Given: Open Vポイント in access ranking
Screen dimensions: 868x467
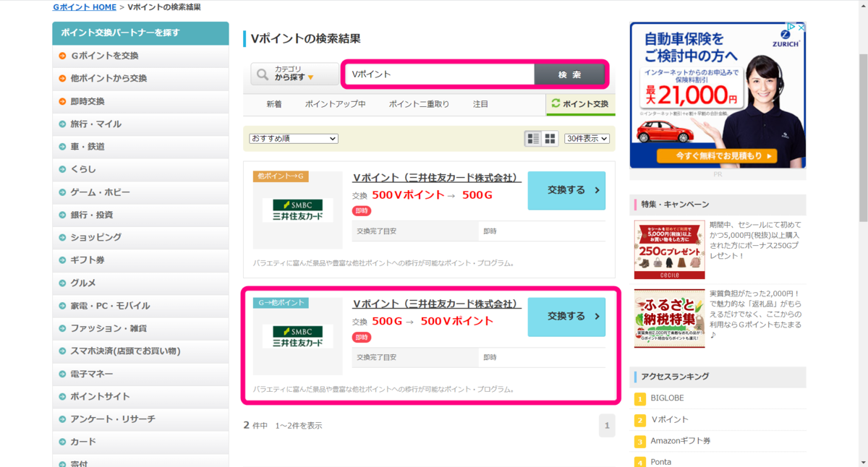Looking at the screenshot, I should tap(671, 420).
